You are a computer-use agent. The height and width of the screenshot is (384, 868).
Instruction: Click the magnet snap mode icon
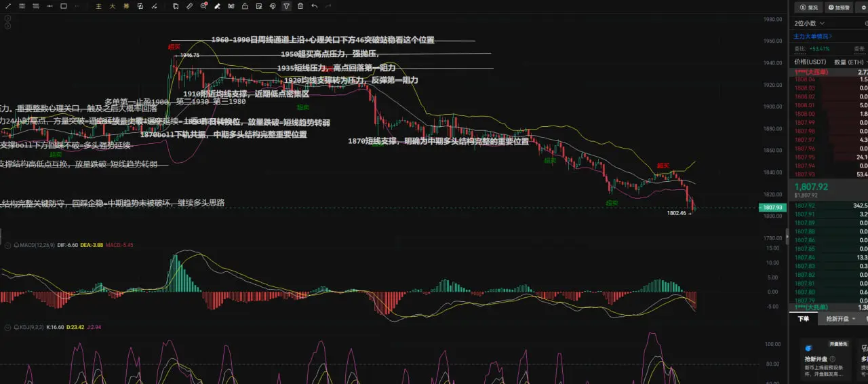click(x=231, y=6)
